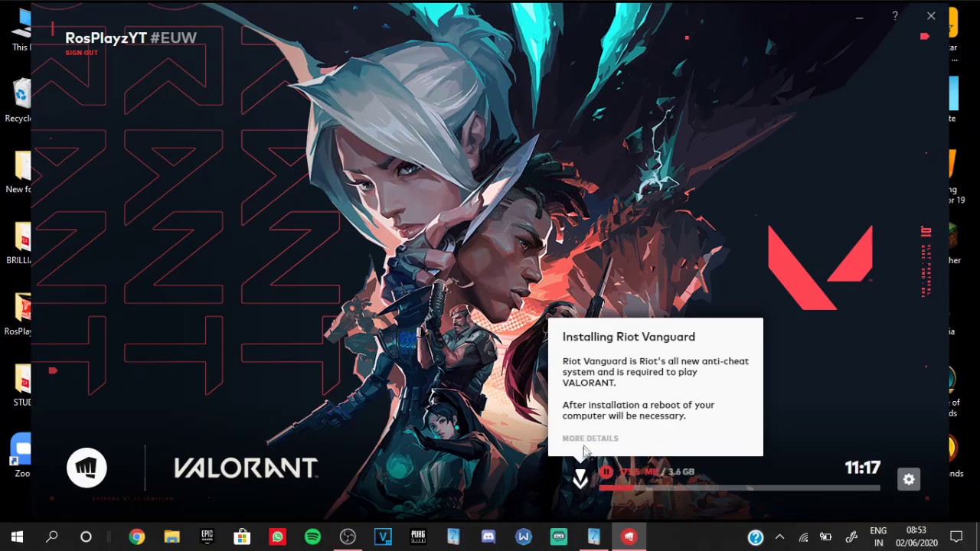The image size is (980, 551).
Task: Expand hidden system tray icons
Action: 779,537
